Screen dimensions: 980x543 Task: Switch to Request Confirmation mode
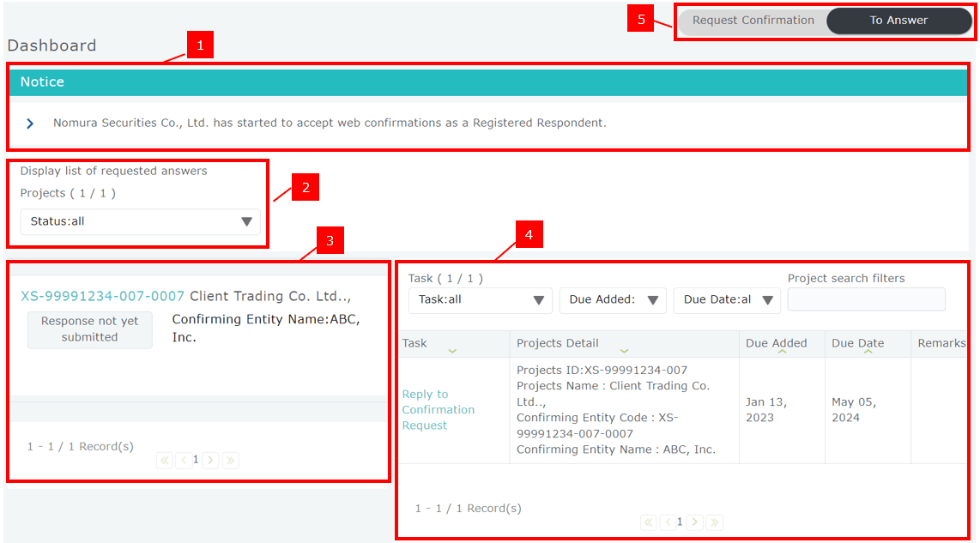point(753,21)
